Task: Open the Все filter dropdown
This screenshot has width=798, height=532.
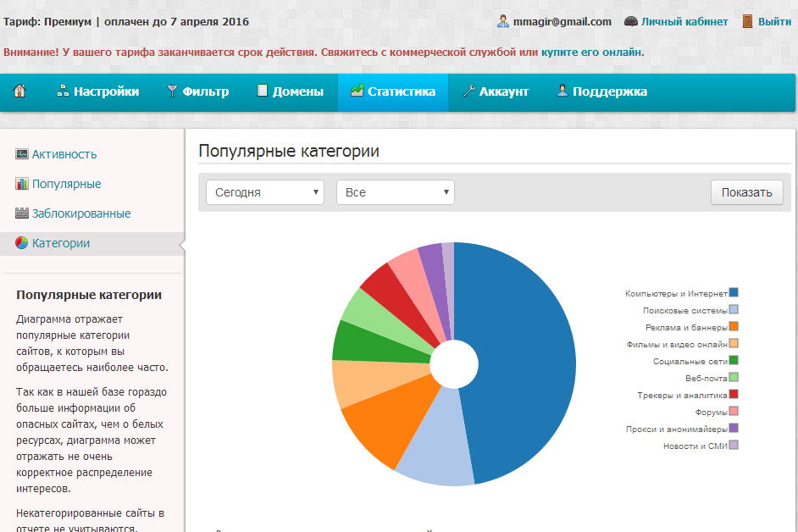Action: click(x=396, y=192)
